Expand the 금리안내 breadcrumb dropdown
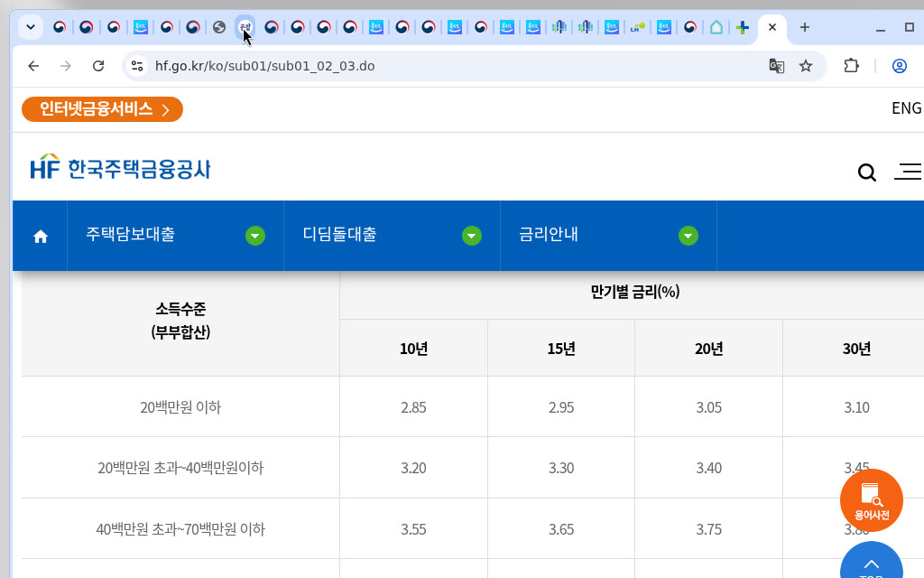Image resolution: width=924 pixels, height=578 pixels. (x=688, y=236)
